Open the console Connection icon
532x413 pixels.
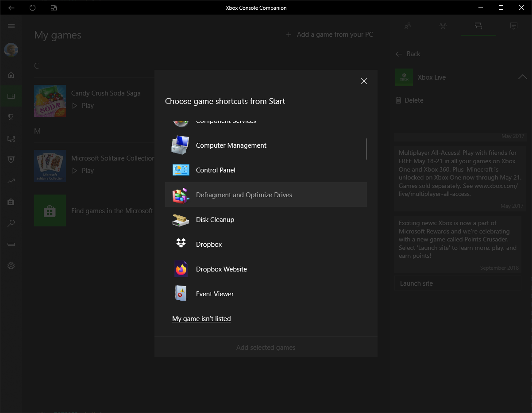click(12, 245)
